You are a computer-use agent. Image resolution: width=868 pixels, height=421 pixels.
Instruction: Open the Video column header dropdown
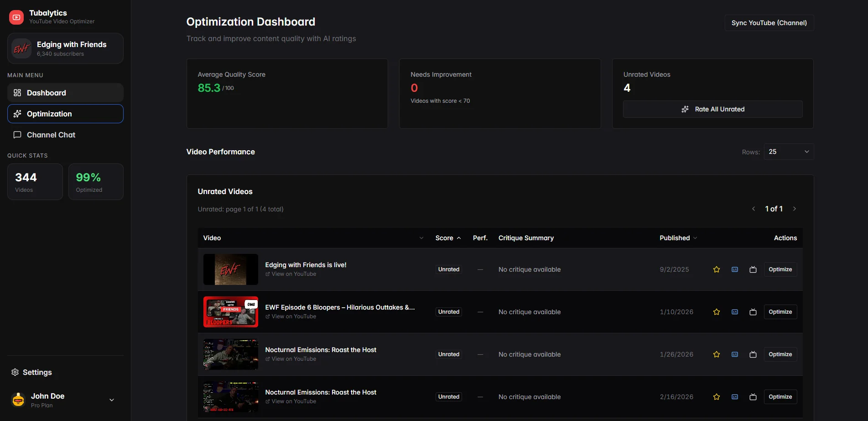point(421,238)
